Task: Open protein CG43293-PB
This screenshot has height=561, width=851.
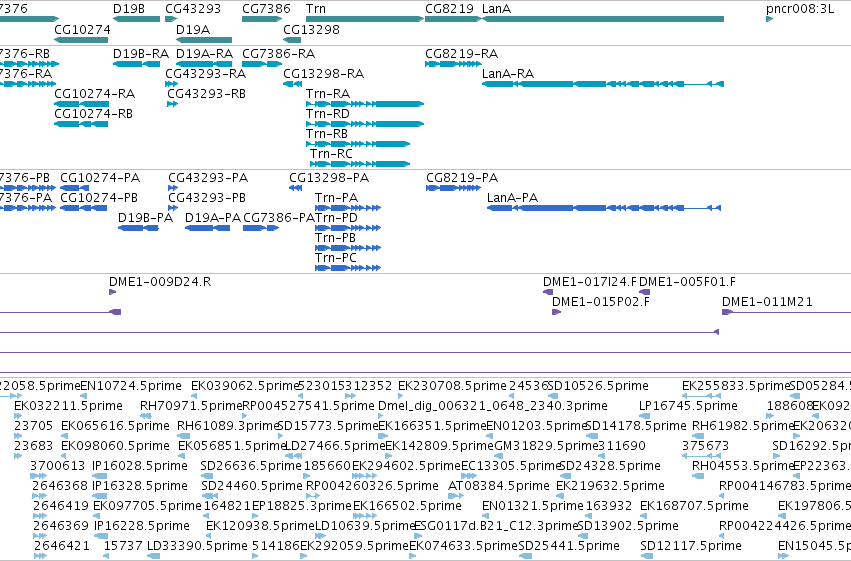Action: click(x=207, y=198)
